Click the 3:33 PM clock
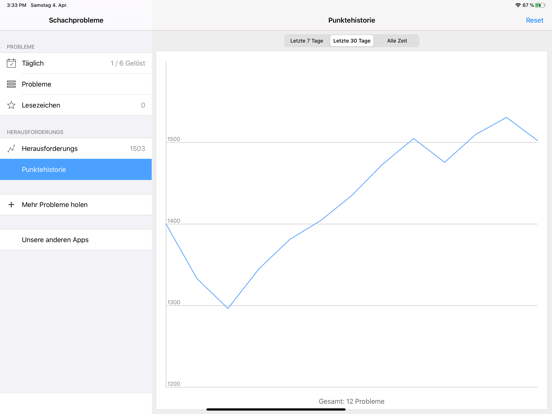552x414 pixels. coord(17,5)
